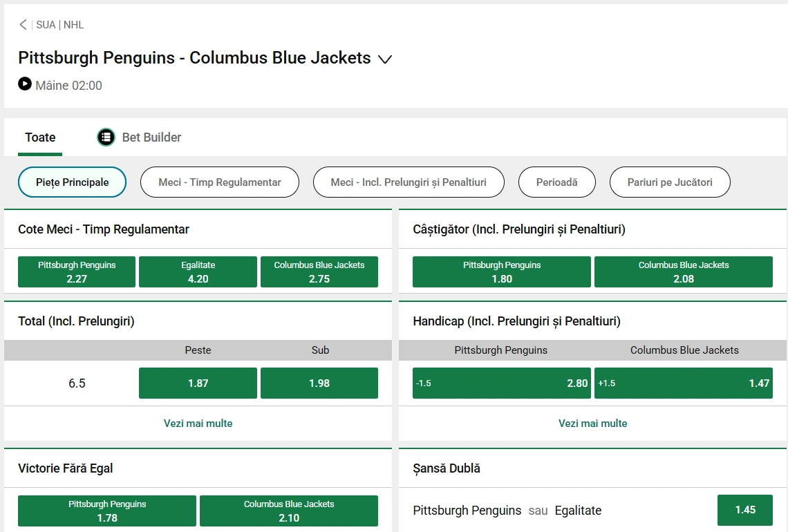788x532 pixels.
Task: Click the NHL breadcrumb link
Action: tap(73, 25)
